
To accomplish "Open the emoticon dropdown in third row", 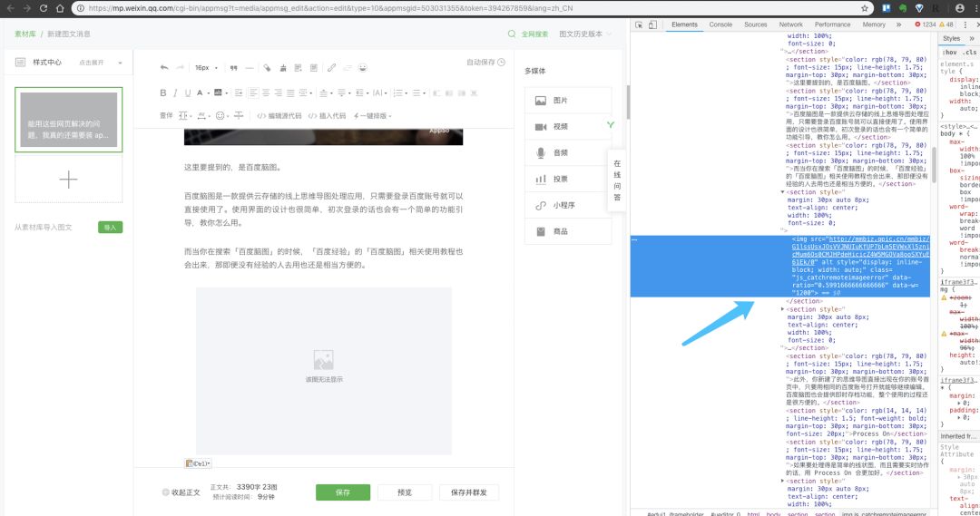I will pos(226,115).
